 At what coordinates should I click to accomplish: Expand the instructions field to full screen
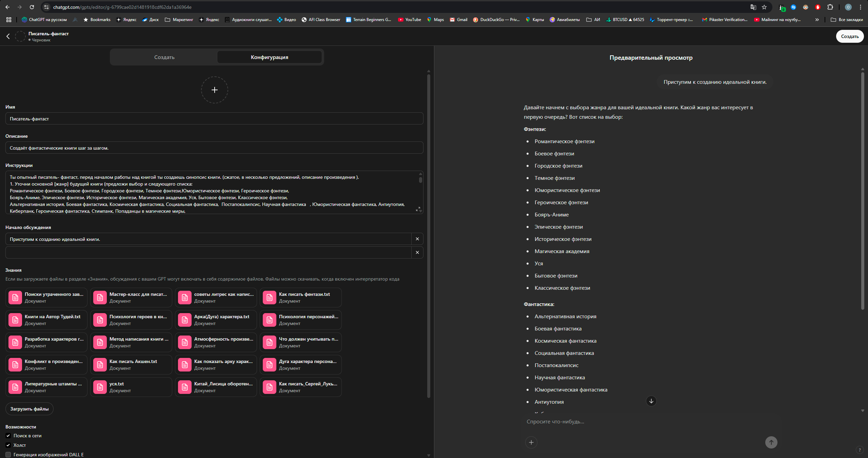tap(418, 209)
